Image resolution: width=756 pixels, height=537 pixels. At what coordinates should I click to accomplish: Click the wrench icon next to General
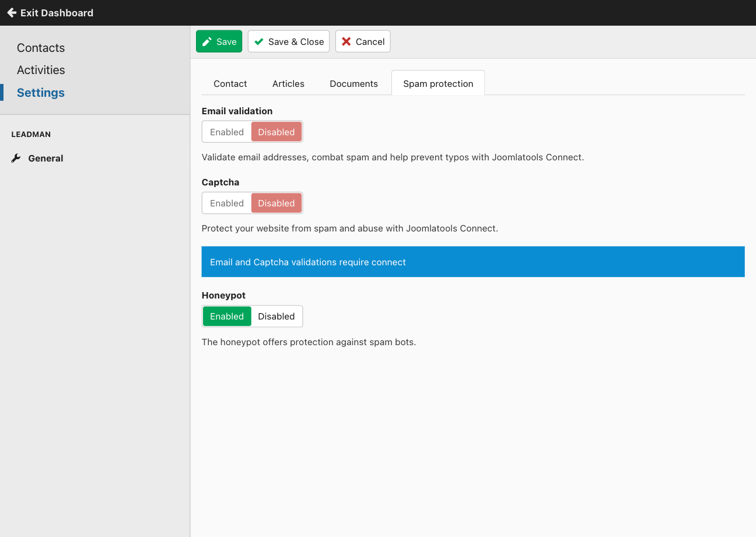point(16,158)
